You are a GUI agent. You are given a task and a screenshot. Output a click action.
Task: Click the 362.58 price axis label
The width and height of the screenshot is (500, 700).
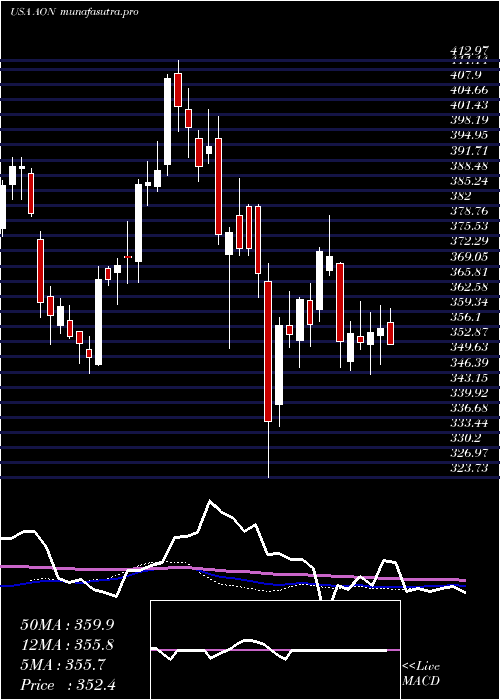(x=469, y=287)
